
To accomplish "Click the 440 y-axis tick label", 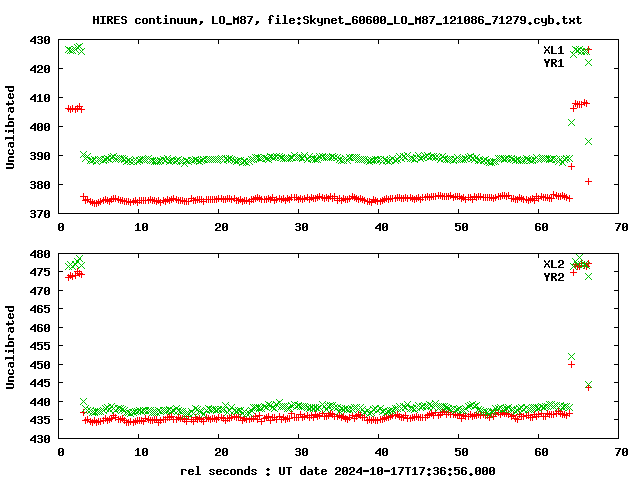I will pos(40,402).
